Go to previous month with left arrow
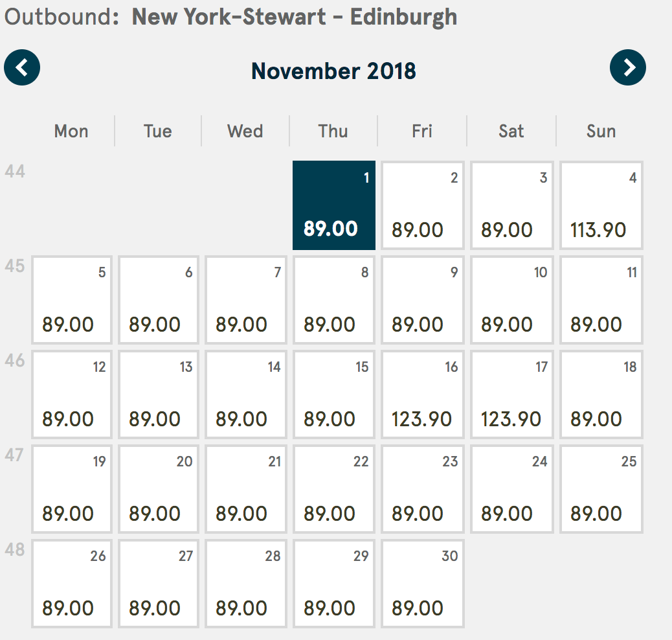The width and height of the screenshot is (672, 640). (x=22, y=67)
